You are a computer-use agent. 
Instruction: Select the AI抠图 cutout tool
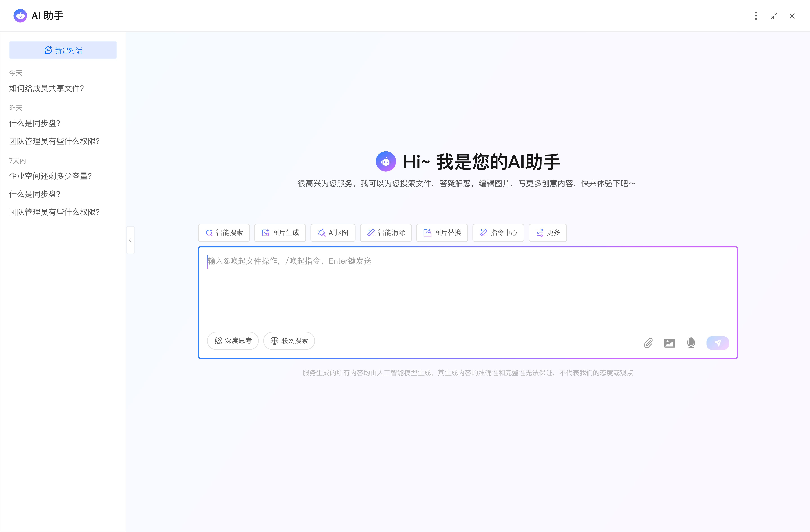pos(333,233)
